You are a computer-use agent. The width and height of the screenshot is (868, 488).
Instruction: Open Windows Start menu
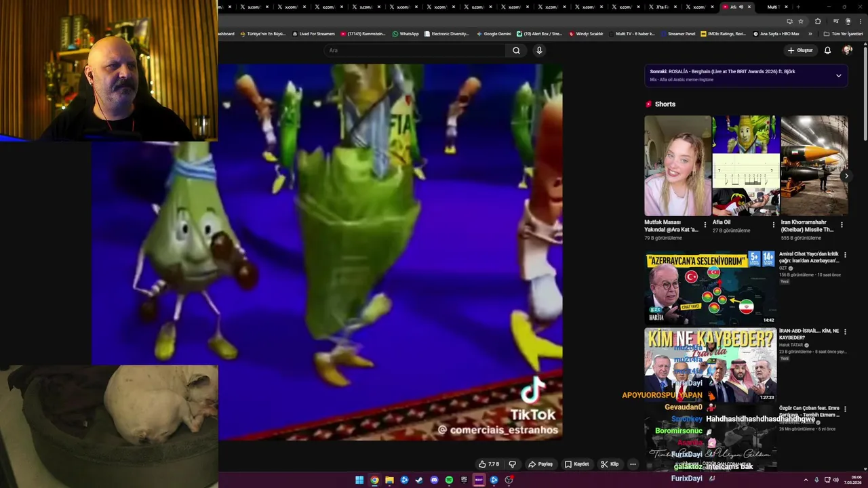(359, 480)
